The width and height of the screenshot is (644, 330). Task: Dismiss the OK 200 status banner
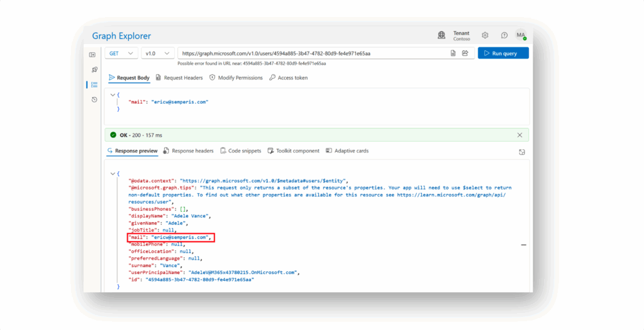click(519, 135)
